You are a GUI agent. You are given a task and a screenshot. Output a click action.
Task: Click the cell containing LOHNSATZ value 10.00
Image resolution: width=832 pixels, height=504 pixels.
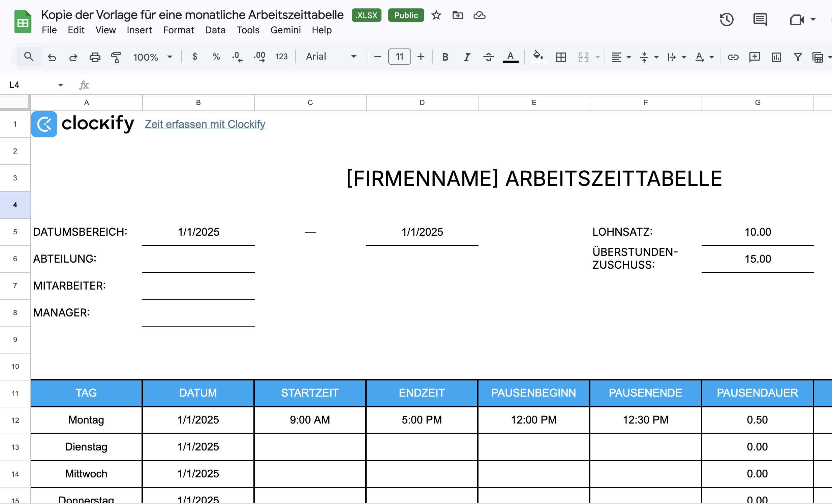click(x=758, y=232)
